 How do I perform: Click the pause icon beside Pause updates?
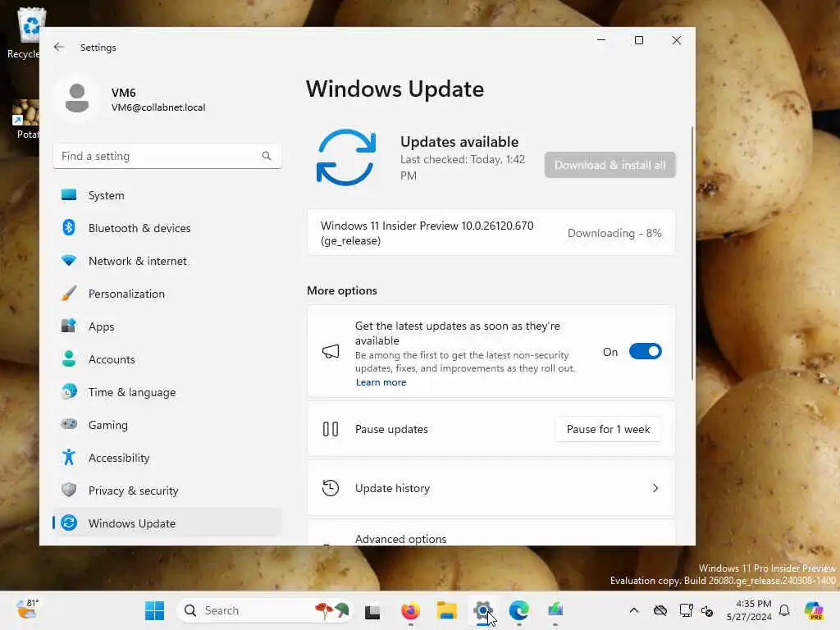coord(331,429)
